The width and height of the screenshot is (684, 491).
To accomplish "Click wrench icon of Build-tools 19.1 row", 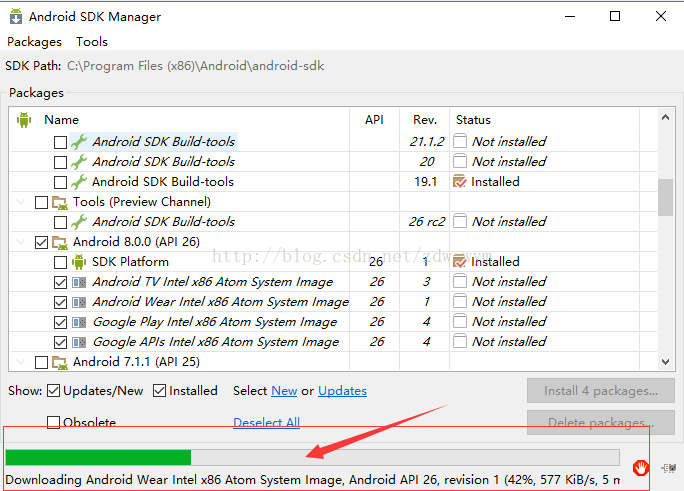I will pos(79,182).
